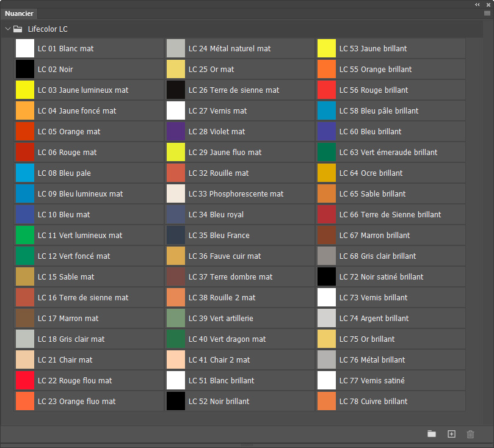Viewport: 494px width, 448px height.
Task: Select the LC 17 Marron mat swatch
Action: click(25, 319)
